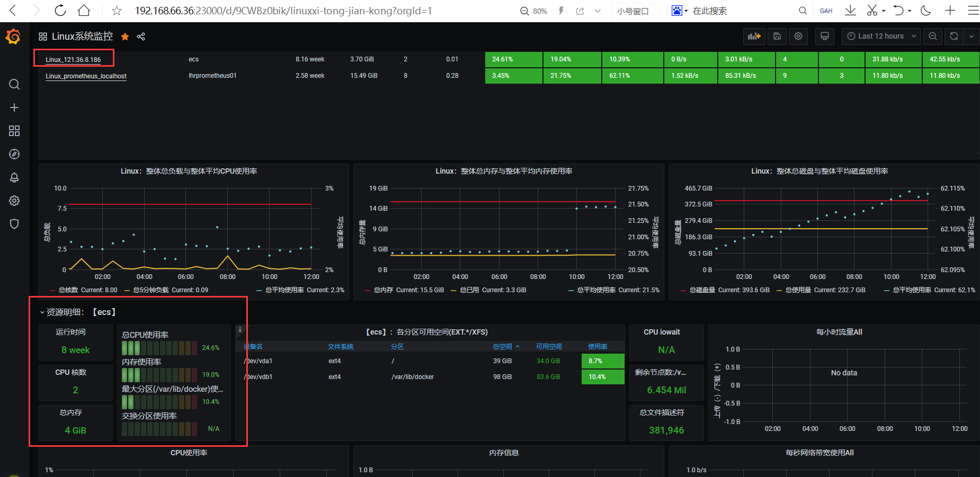
Task: Open the Configuration gear in sidebar
Action: click(14, 201)
